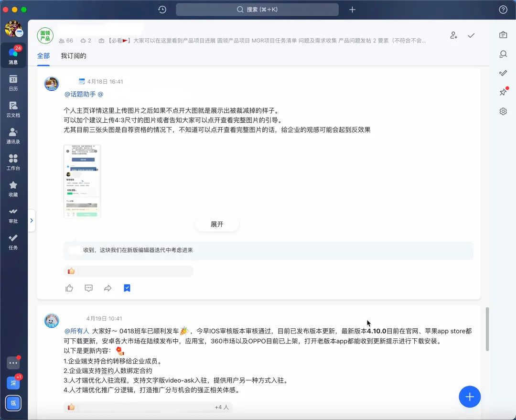Select the 全部 tab
Viewport: 516px width, 420px height.
(43, 56)
